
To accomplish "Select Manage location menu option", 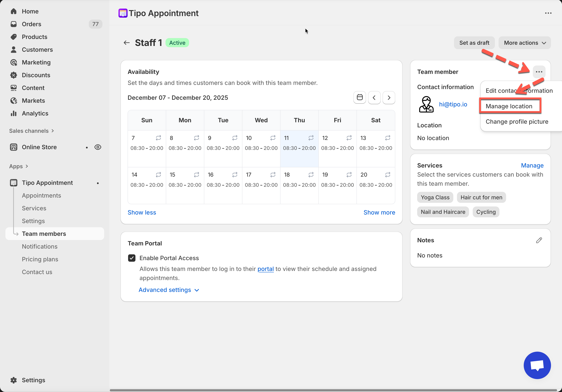I will tap(509, 106).
